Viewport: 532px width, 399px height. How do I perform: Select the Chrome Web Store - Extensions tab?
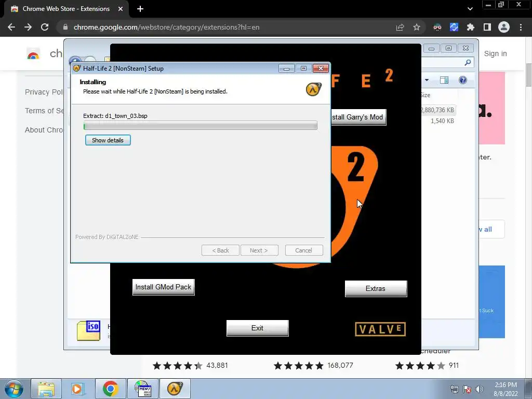[66, 9]
